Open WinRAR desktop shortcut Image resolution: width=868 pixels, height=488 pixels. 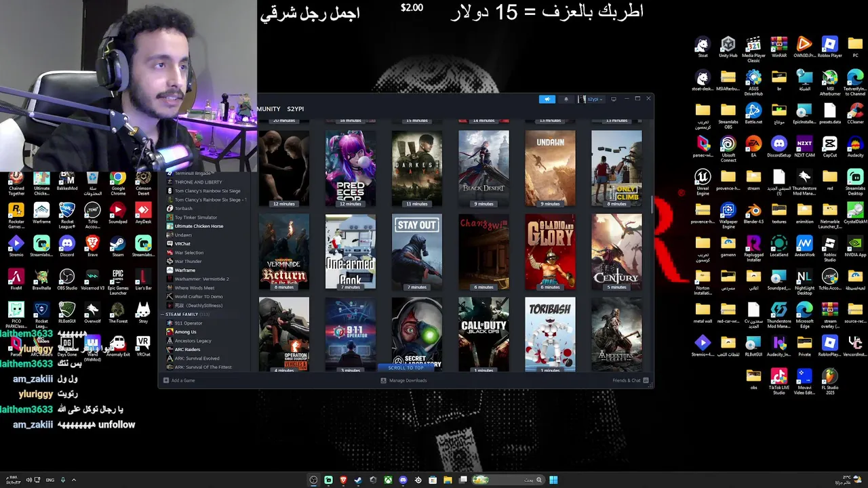[x=779, y=48]
